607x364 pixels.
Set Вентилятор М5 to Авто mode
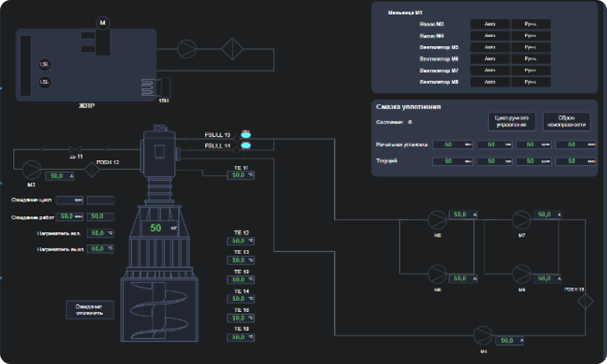point(490,47)
